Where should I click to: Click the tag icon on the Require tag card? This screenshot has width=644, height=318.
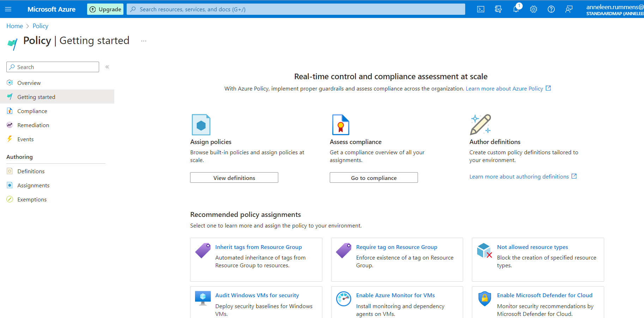[x=344, y=250]
